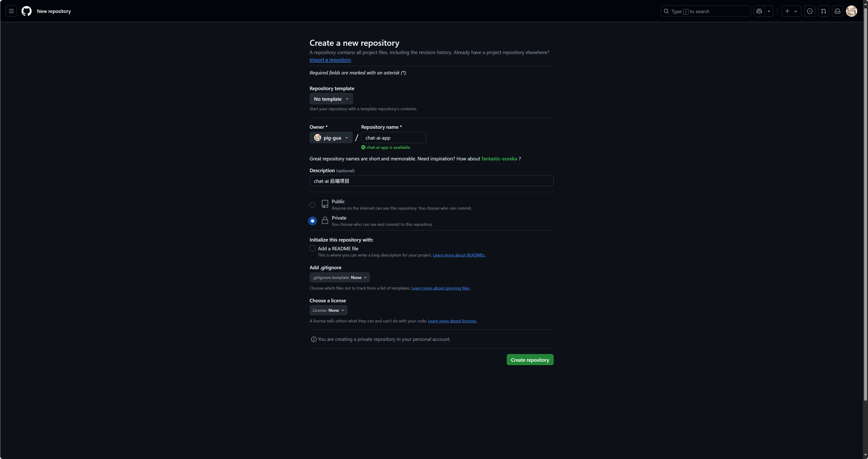Go to GitHub homepage via Octocat logo

[x=27, y=11]
